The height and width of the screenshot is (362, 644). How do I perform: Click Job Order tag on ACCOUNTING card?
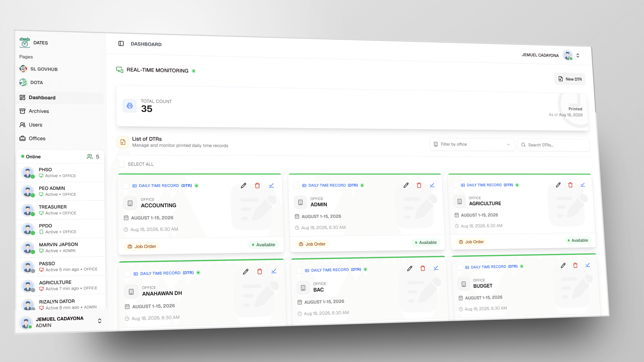tap(142, 246)
